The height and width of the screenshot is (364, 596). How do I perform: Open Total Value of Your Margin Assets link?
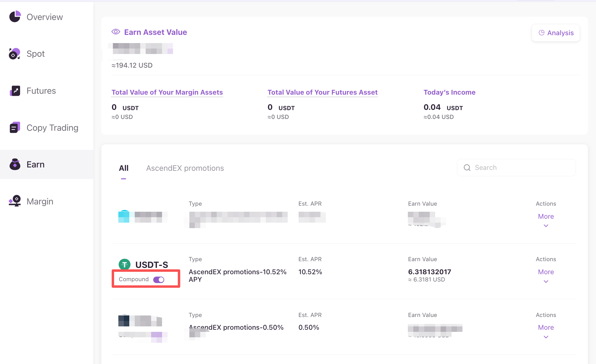pos(167,92)
